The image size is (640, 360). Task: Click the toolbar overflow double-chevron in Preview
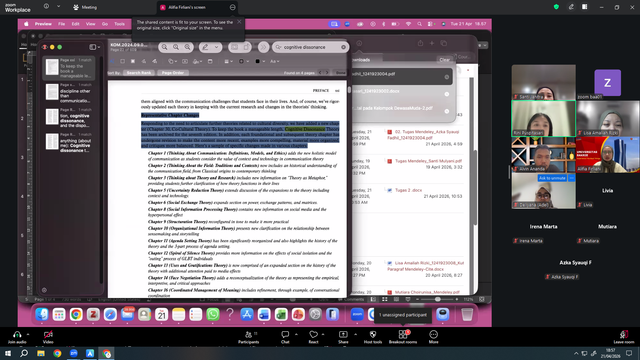pyautogui.click(x=264, y=47)
